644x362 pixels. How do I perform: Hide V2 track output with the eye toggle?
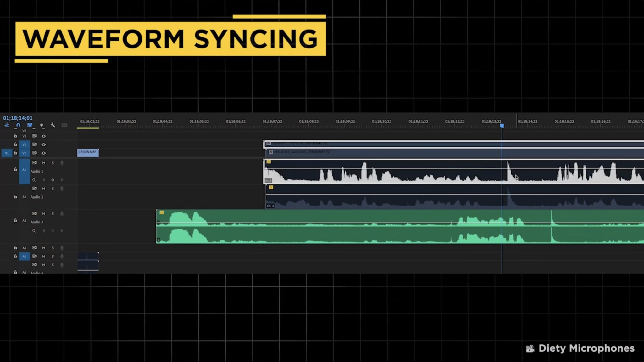click(44, 145)
